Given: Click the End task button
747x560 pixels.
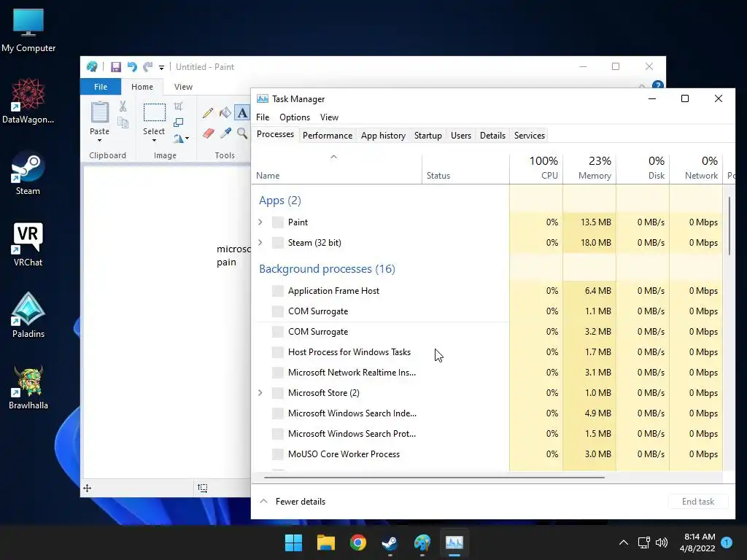Looking at the screenshot, I should click(x=698, y=502).
